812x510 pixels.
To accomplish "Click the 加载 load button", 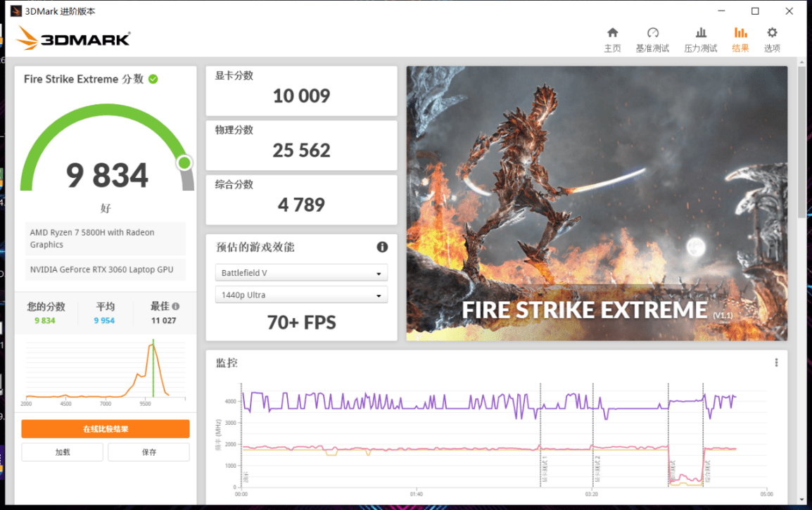I will pos(62,452).
